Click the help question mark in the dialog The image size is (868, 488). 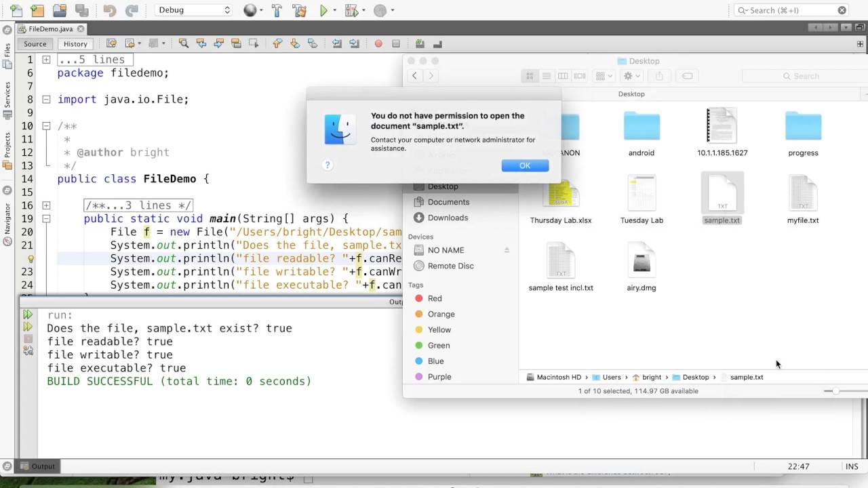point(327,165)
